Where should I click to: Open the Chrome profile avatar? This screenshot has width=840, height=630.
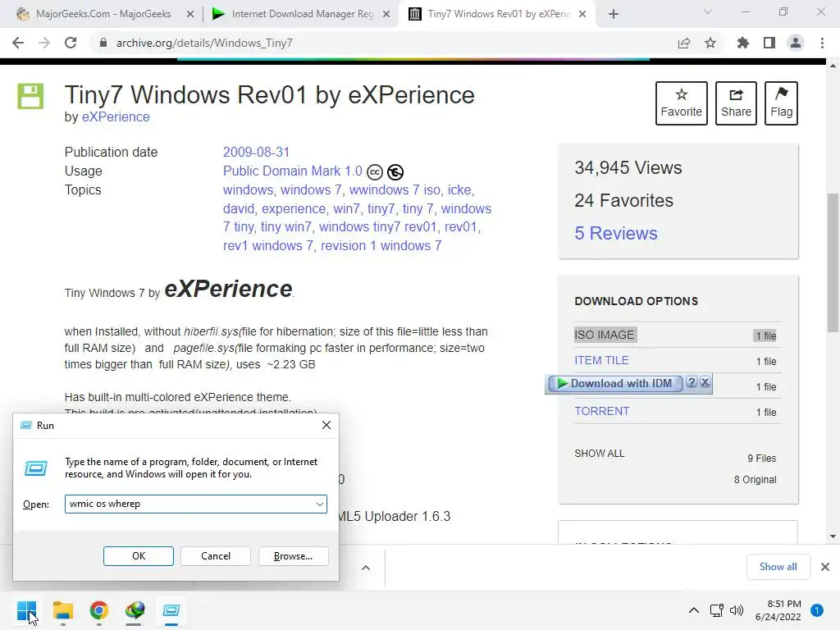point(796,43)
